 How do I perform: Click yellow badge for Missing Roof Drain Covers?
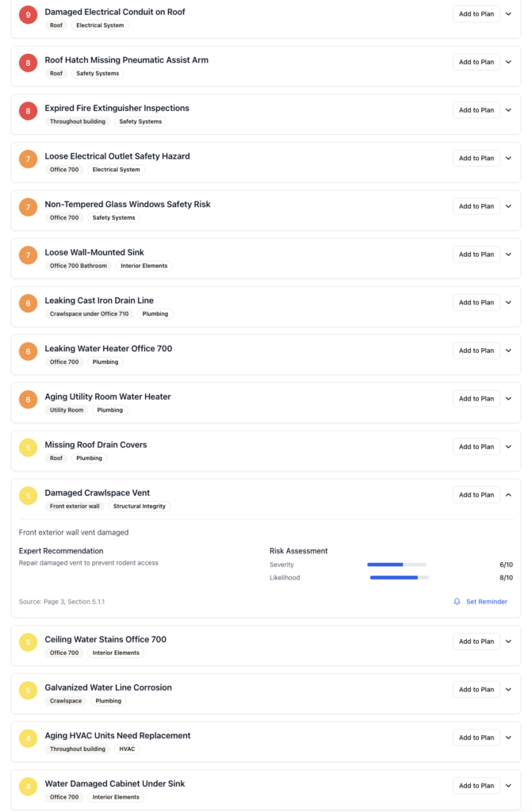[29, 448]
